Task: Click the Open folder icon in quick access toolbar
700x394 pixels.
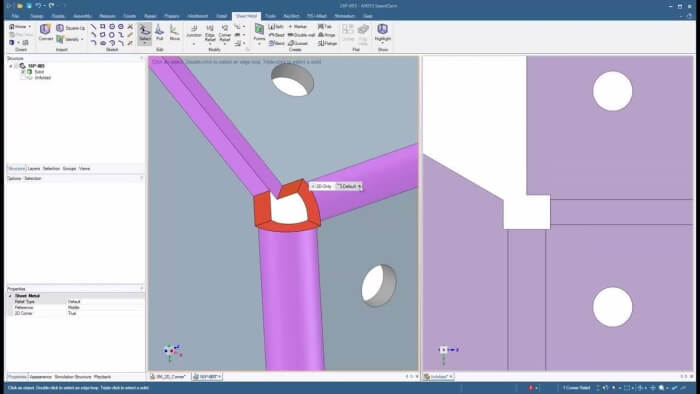Action: click(x=20, y=6)
